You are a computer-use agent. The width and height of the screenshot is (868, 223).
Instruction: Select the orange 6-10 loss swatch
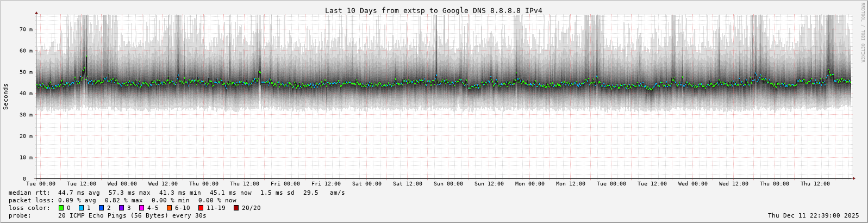click(x=169, y=208)
